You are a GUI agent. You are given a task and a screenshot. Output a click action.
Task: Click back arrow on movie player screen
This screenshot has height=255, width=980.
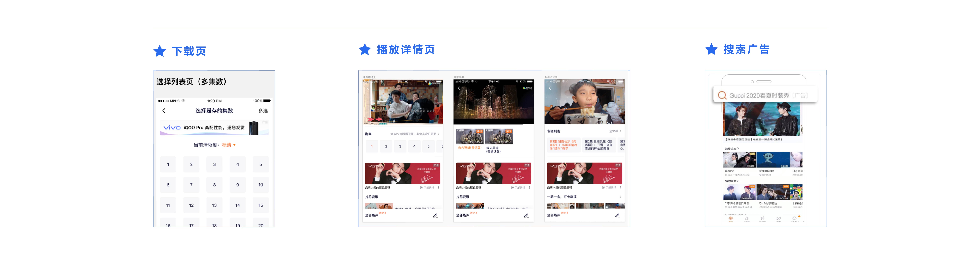459,88
